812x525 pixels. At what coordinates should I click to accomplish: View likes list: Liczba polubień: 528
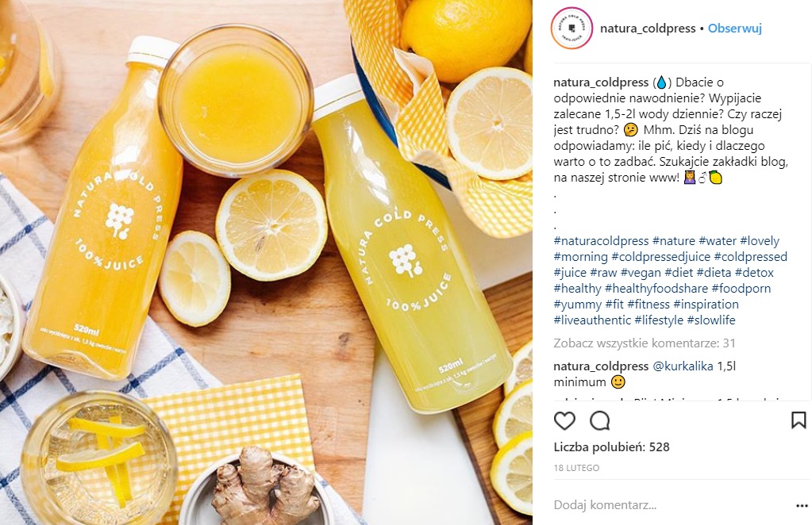pyautogui.click(x=612, y=447)
